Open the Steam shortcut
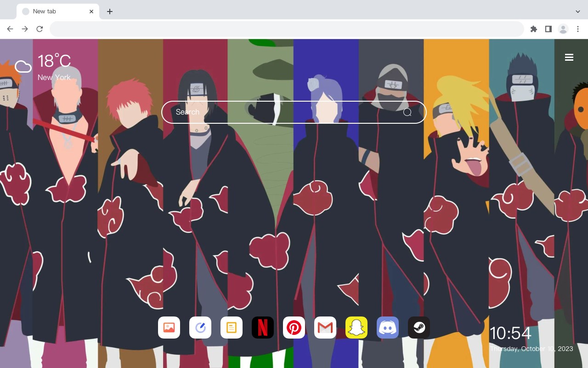This screenshot has height=368, width=588. tap(419, 328)
